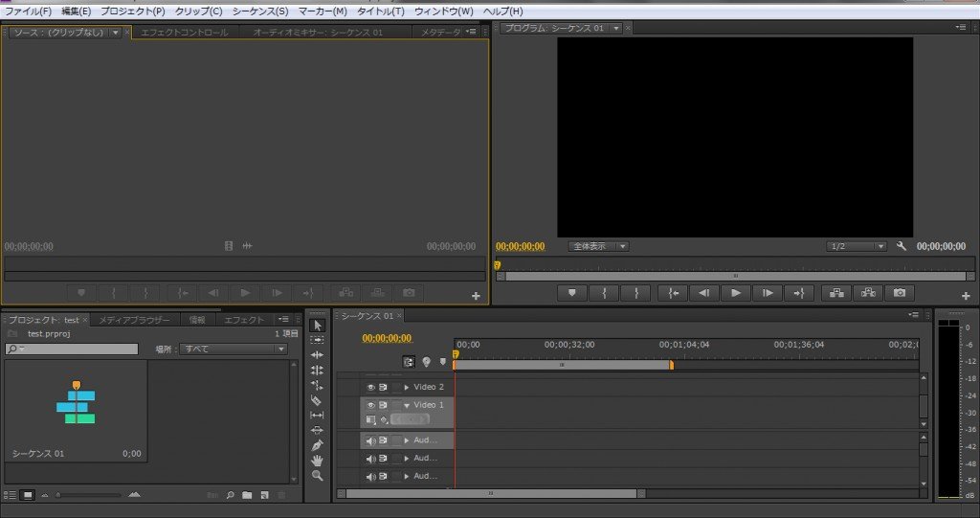Click Extract button in Program monitor

point(868,293)
